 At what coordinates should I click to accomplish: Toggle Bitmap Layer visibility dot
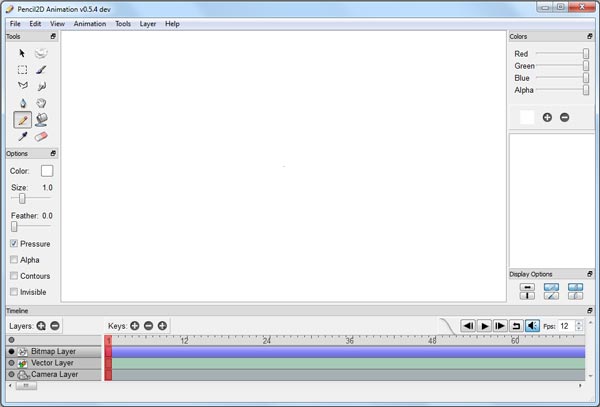click(x=11, y=351)
